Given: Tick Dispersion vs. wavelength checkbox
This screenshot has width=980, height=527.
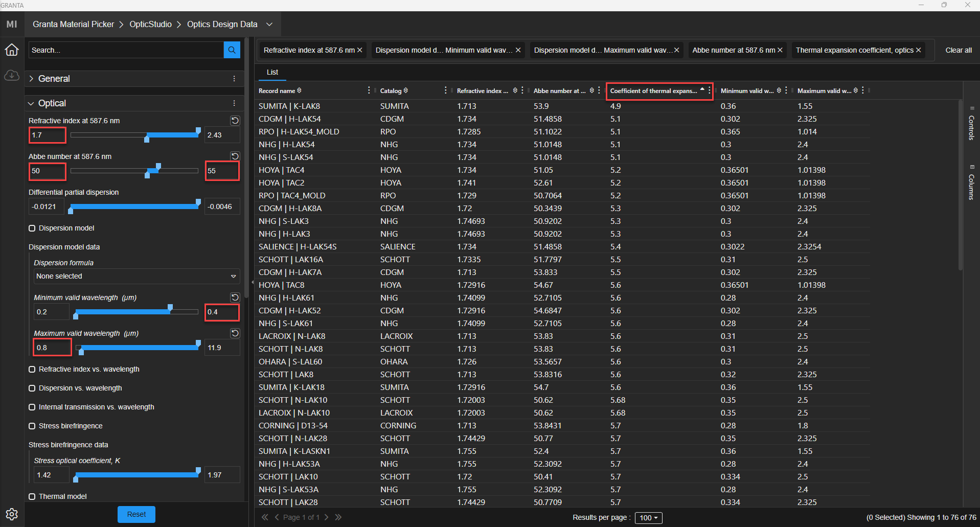Looking at the screenshot, I should coord(32,388).
